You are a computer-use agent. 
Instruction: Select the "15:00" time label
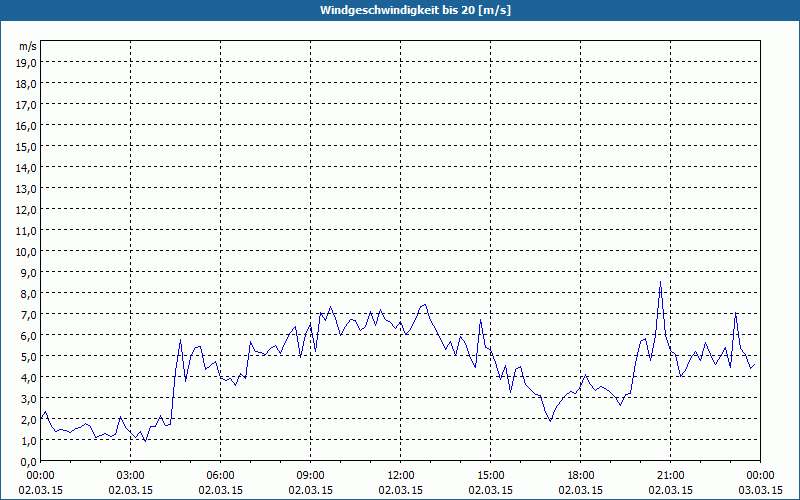[490, 476]
